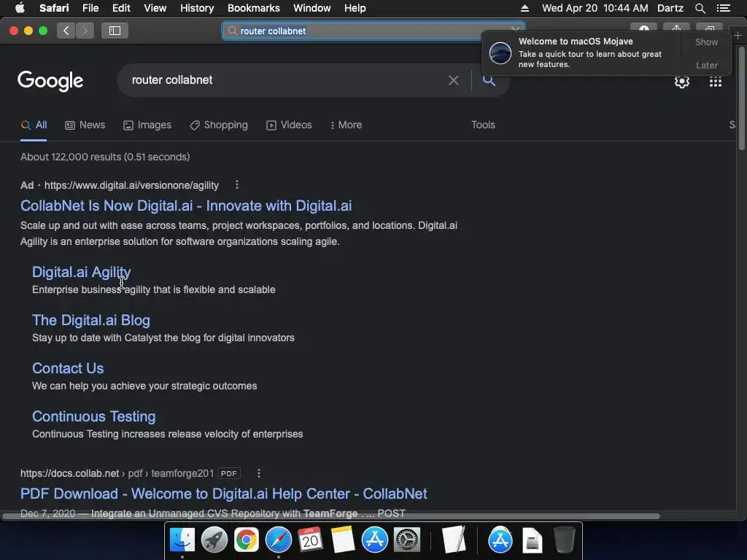Open the Help menu
This screenshot has width=747, height=560.
click(355, 8)
